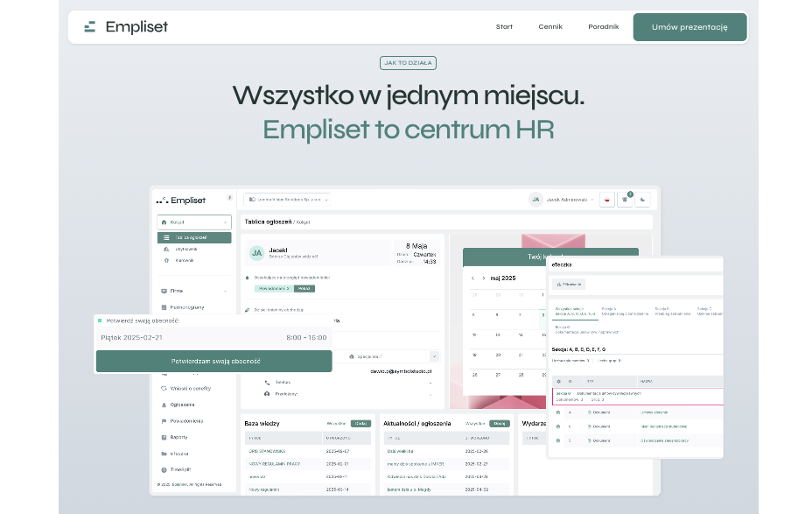Click the Empliset logo in site header
Screen dimensions: 812x514
[x=126, y=27]
